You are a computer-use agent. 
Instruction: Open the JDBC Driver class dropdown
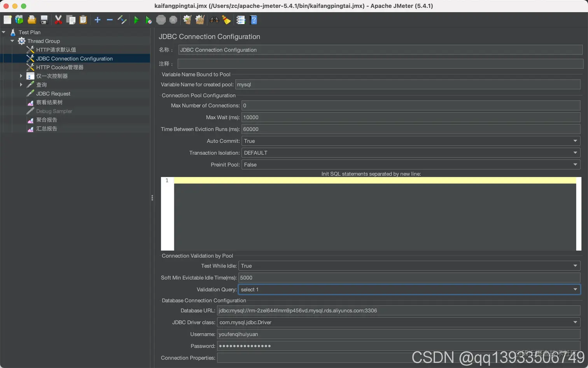click(x=399, y=322)
